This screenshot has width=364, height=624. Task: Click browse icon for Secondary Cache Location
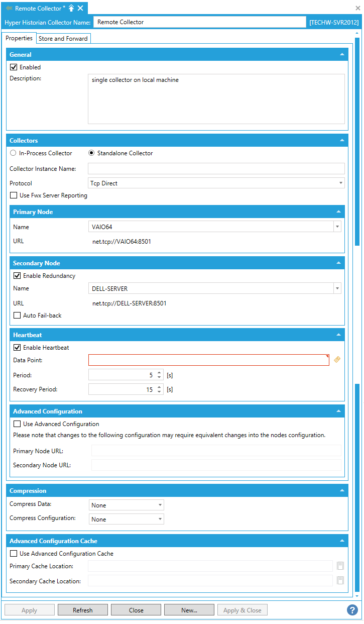[340, 581]
